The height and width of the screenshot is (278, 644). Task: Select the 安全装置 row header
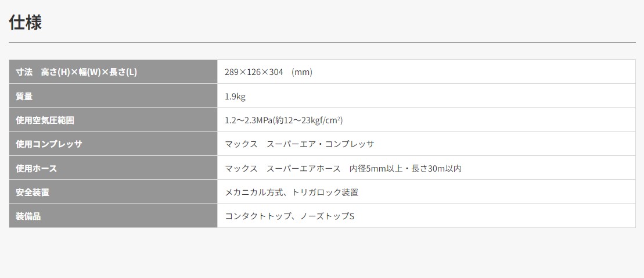[113, 192]
